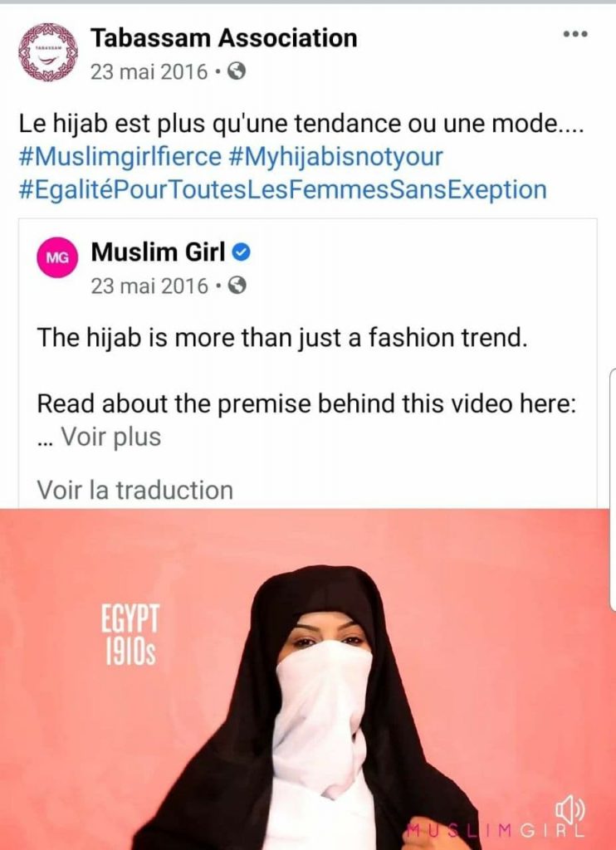Click the French caption about hijab

[301, 125]
